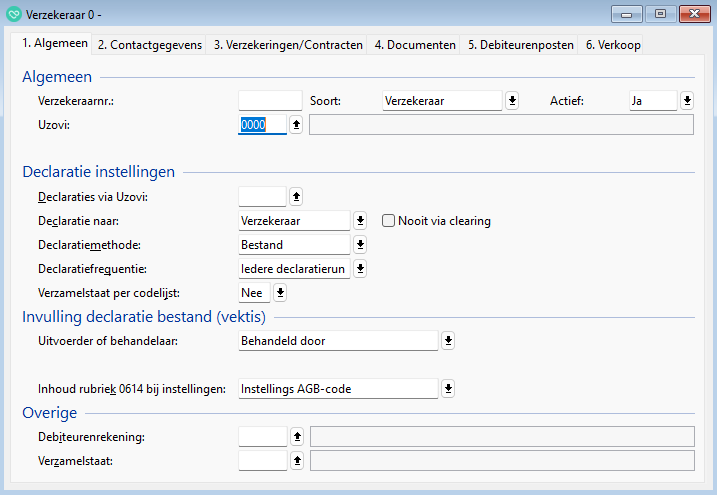Click the Verzamelstaat description field
The image size is (717, 495).
pyautogui.click(x=502, y=461)
